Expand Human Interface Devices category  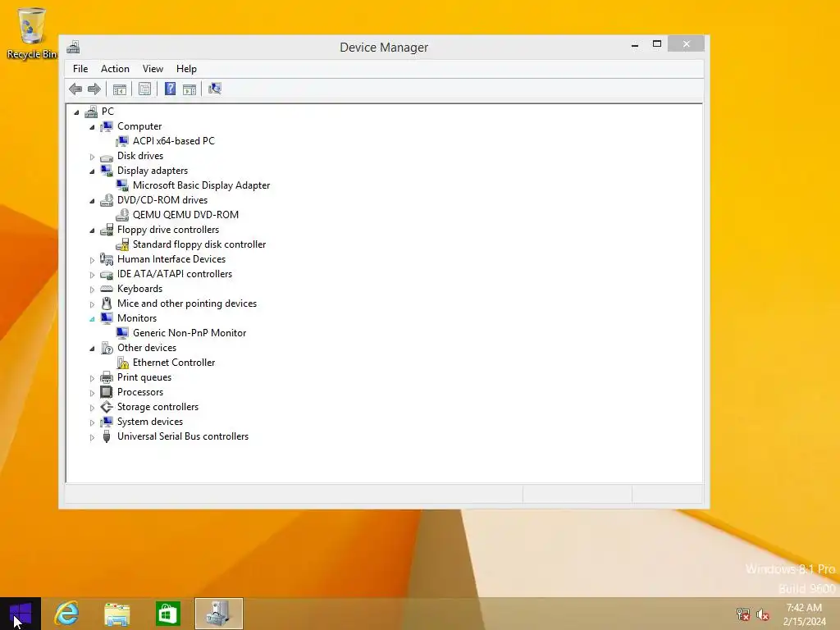tap(92, 260)
